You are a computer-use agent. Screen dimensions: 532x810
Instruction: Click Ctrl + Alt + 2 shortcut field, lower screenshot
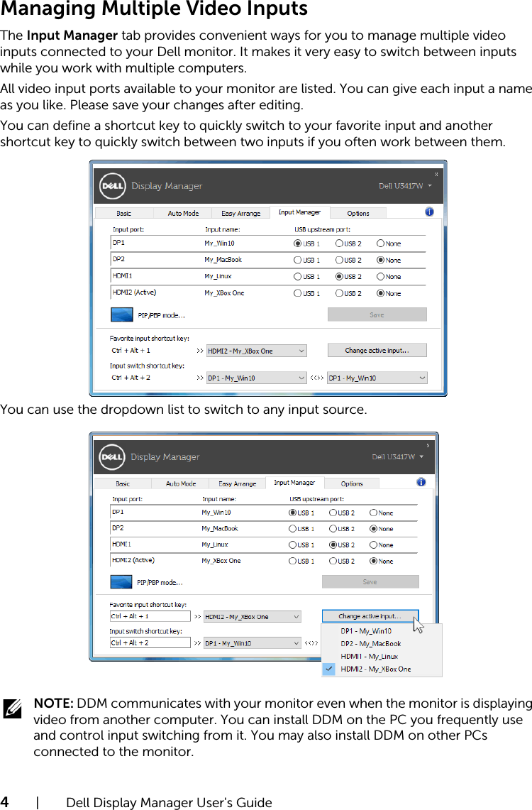(150, 642)
